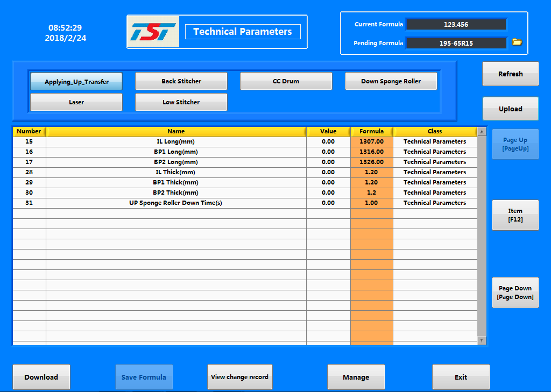Open the folder icon beside Pending Formula

click(517, 42)
